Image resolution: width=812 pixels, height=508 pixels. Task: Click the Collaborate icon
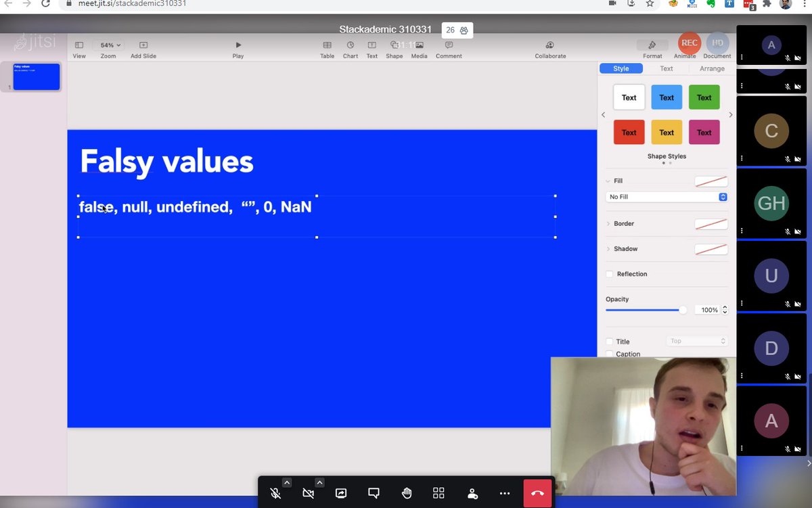point(550,45)
